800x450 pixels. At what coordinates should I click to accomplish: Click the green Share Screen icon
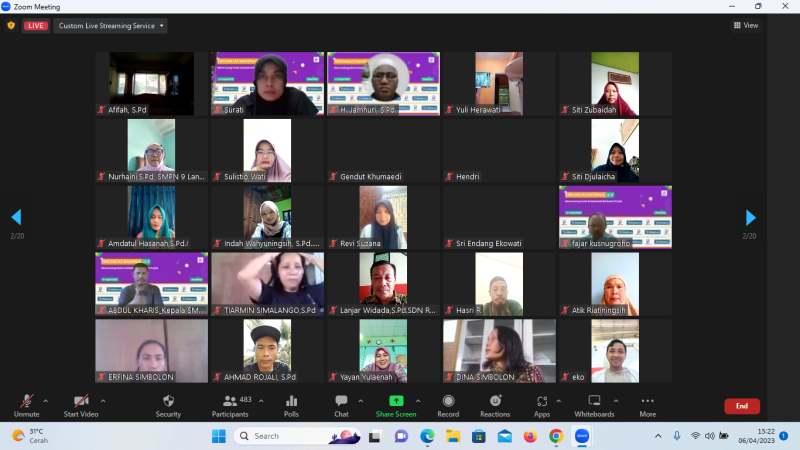[x=396, y=401]
